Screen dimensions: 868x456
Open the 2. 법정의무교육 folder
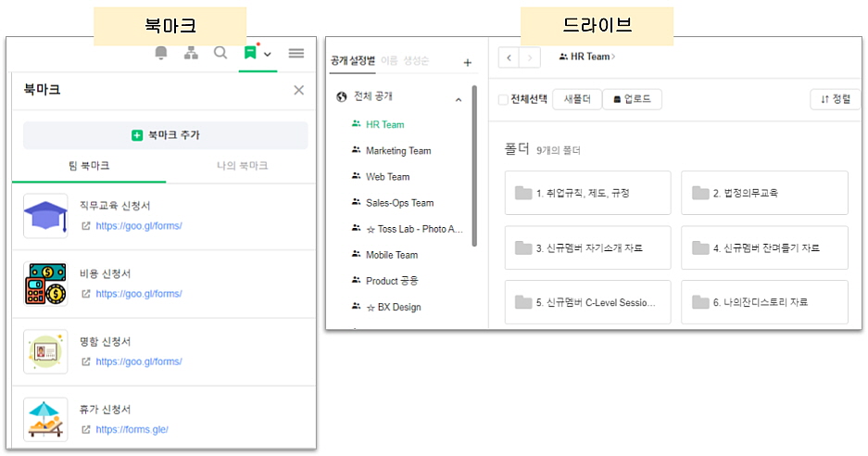764,194
